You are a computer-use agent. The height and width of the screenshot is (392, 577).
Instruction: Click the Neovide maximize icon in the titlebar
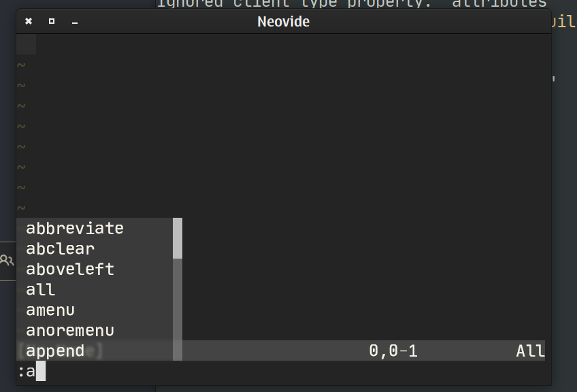pyautogui.click(x=50, y=21)
